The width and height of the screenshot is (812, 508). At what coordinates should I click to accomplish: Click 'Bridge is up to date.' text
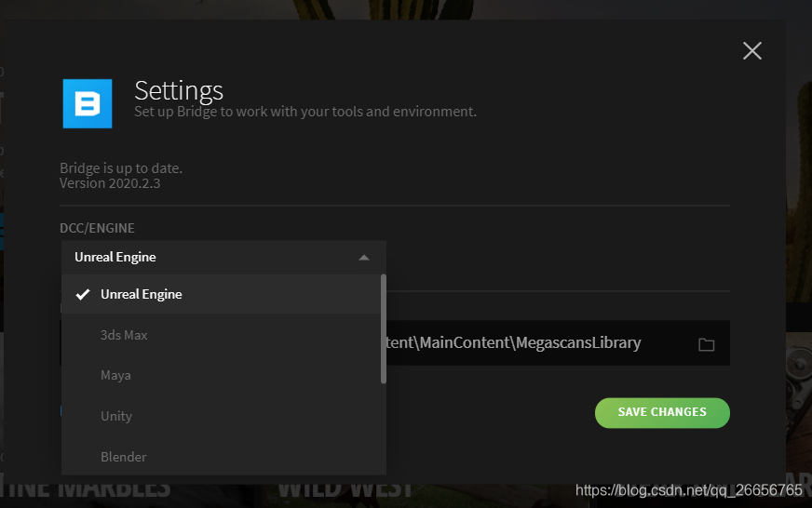(121, 168)
